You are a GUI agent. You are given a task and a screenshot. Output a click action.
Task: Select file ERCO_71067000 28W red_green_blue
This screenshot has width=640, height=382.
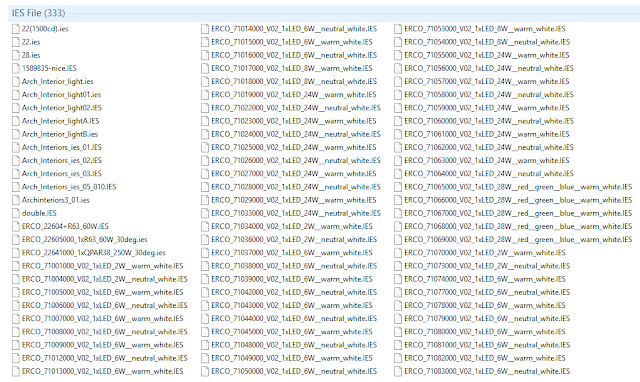(x=518, y=213)
